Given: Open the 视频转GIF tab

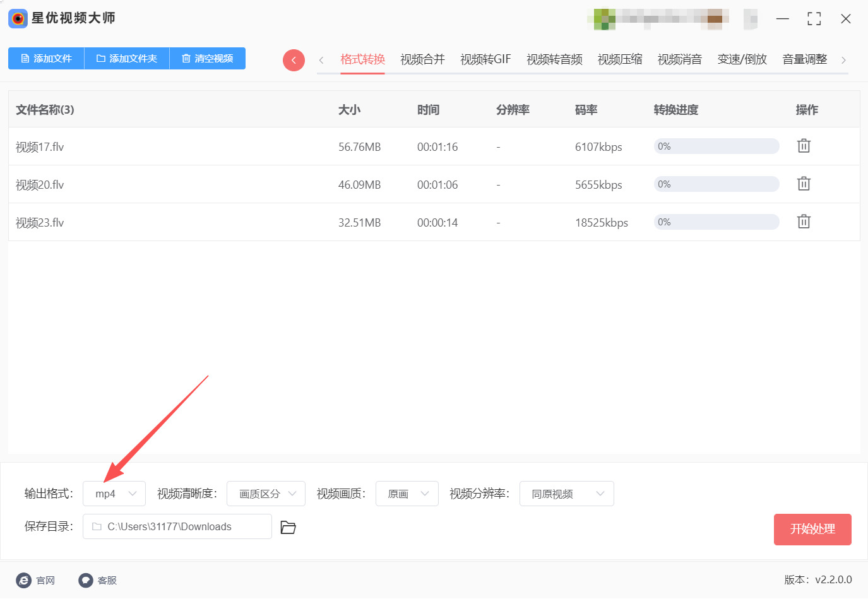Looking at the screenshot, I should coord(485,59).
